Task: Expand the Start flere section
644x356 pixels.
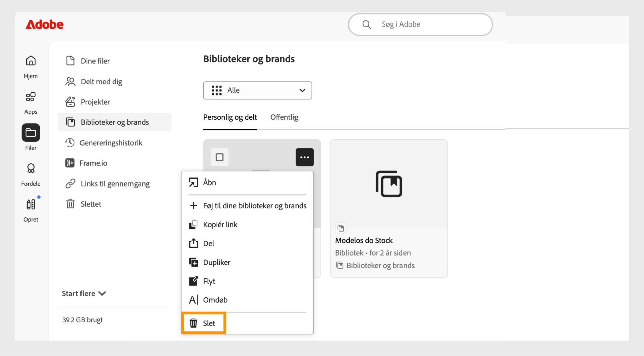Action: point(84,294)
